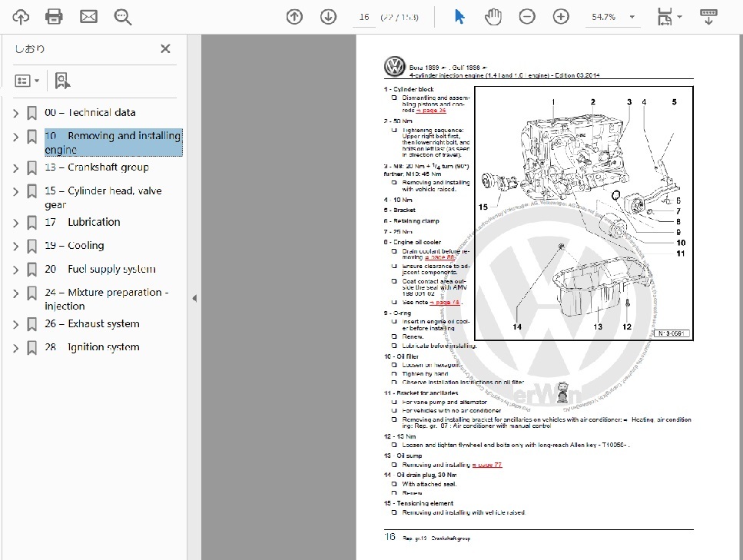The image size is (743, 560).
Task: Click bookmark icon beside 10 Removing and installing
Action: click(x=32, y=137)
